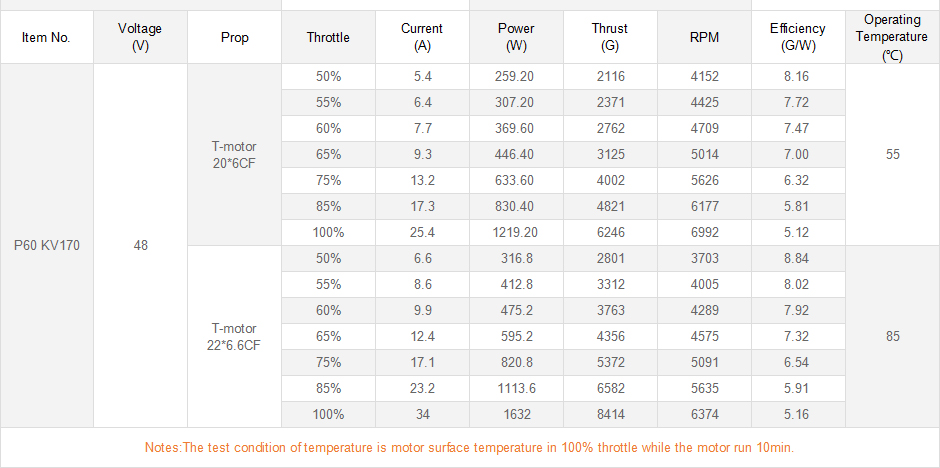Click the 55 operating temperature cell
The height and width of the screenshot is (468, 940).
pyautogui.click(x=892, y=154)
